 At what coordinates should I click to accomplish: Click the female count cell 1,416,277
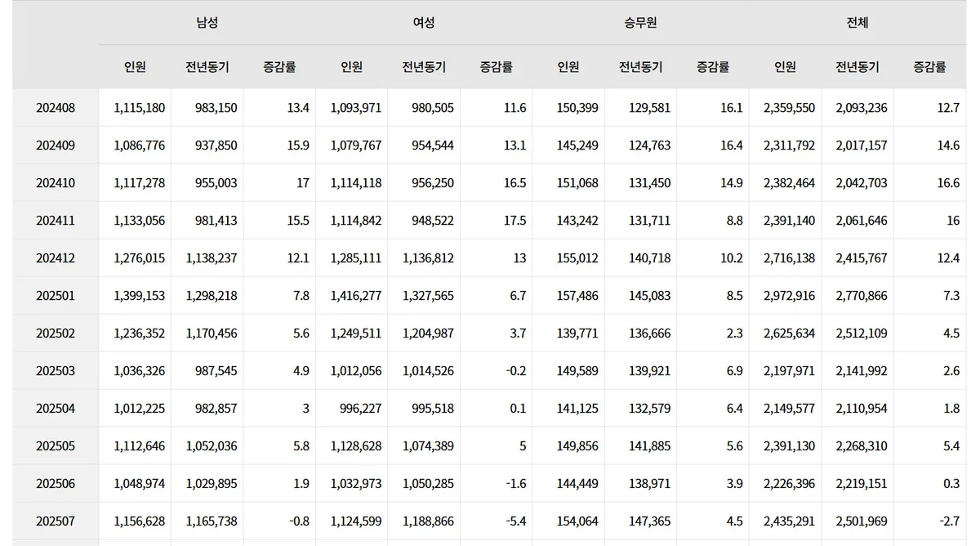[356, 296]
